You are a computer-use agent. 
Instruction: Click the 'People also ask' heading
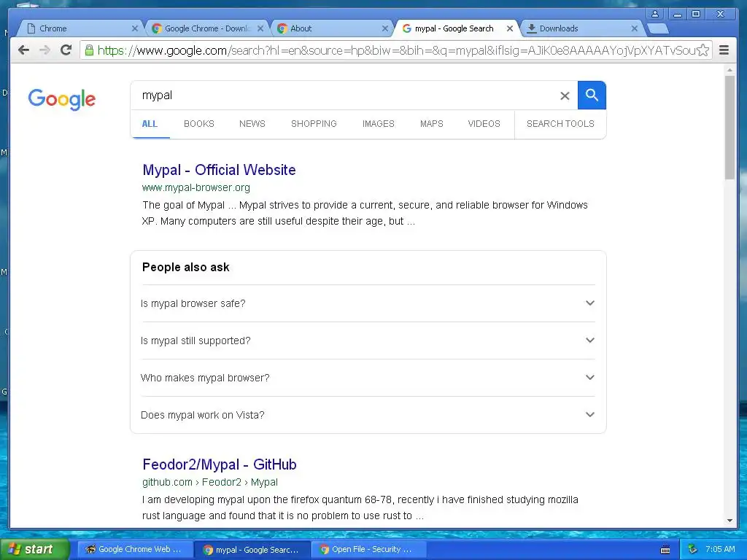(186, 267)
